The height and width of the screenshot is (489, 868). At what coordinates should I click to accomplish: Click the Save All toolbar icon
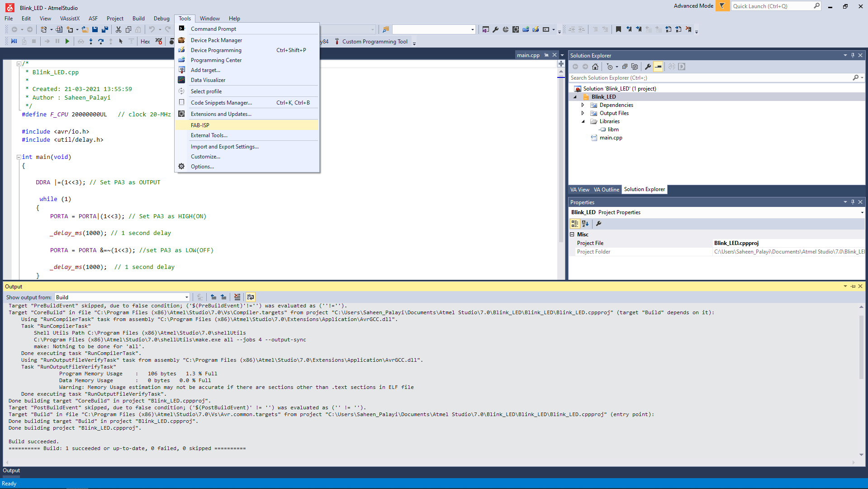(x=105, y=29)
